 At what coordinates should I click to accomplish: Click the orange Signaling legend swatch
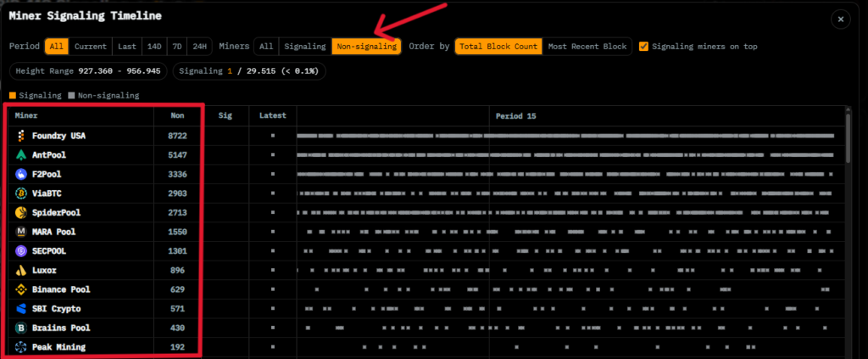13,95
